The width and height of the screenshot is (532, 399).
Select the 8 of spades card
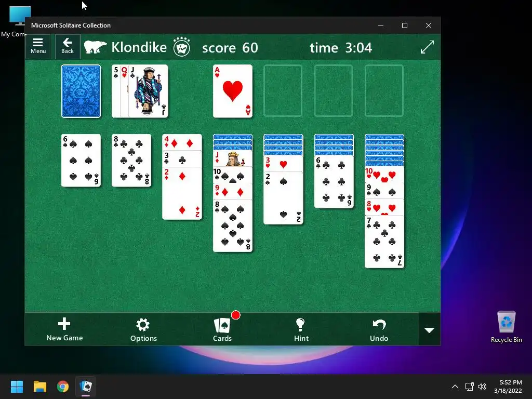(x=233, y=225)
